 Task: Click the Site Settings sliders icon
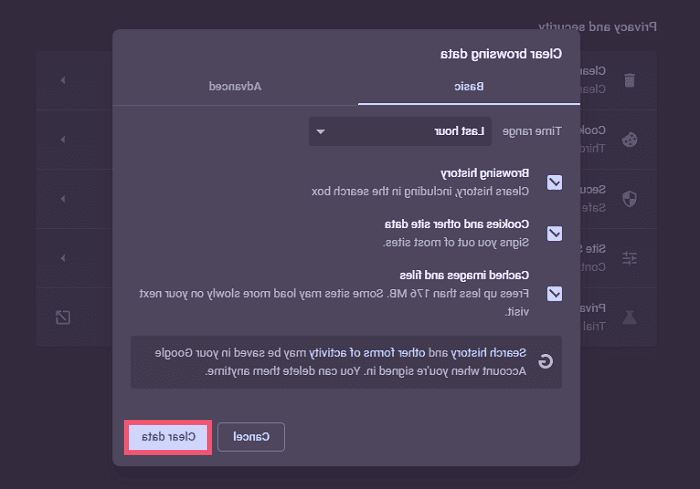point(629,258)
